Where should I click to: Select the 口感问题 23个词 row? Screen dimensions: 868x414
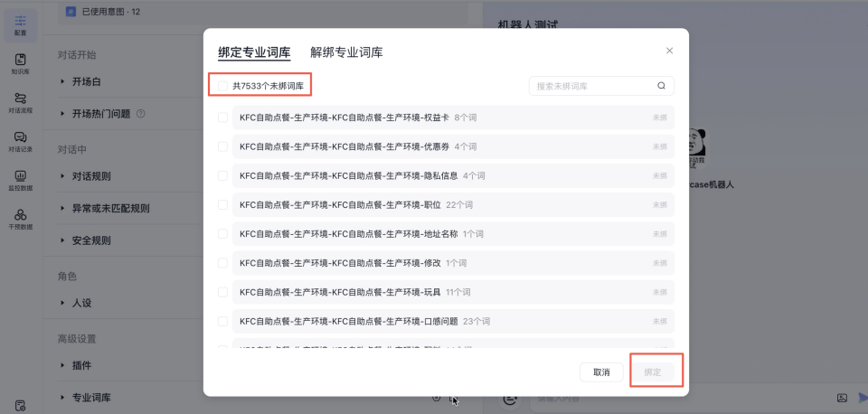click(x=453, y=321)
